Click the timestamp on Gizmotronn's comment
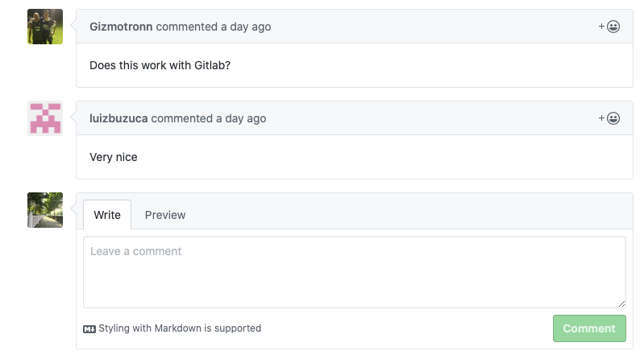Screen dimensions: 644x359 (246, 27)
